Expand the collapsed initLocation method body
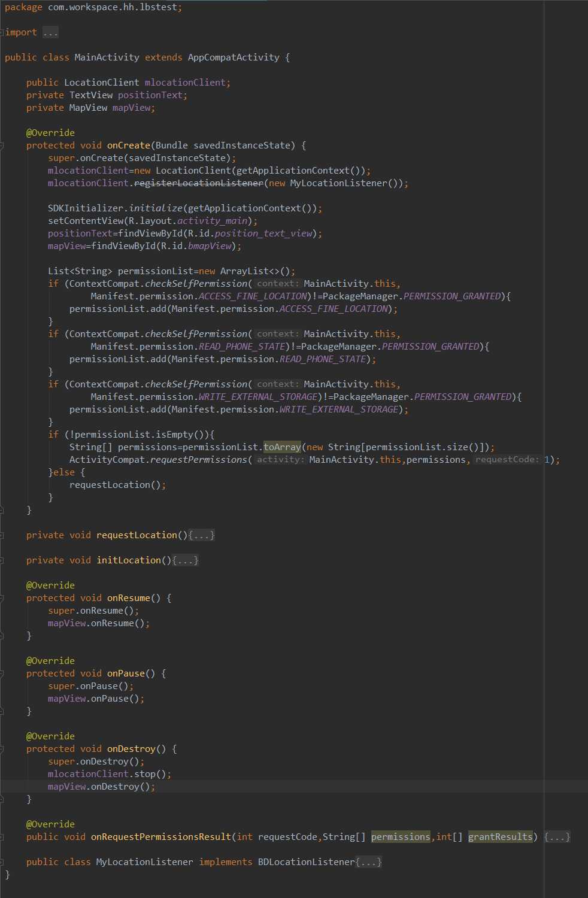Screen dimensions: 588x898 coord(185,560)
